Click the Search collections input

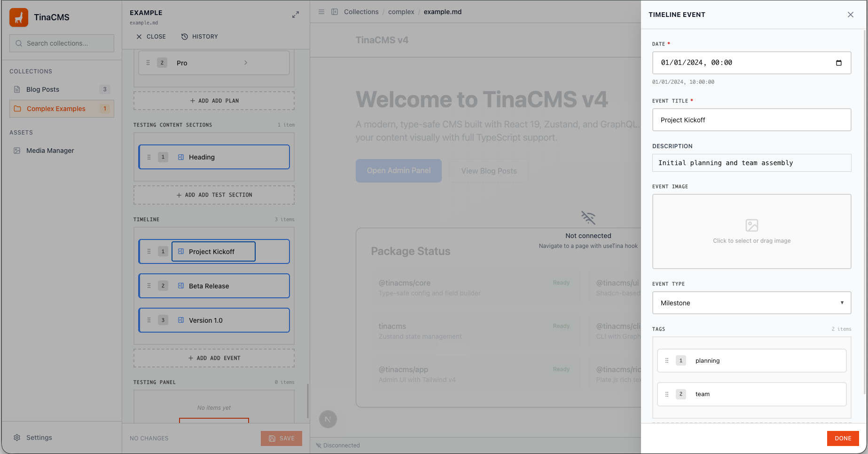(x=62, y=43)
